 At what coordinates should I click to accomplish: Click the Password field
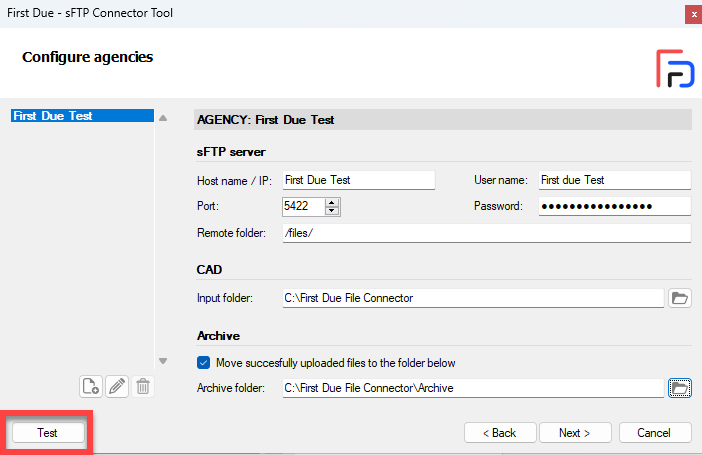tap(615, 206)
